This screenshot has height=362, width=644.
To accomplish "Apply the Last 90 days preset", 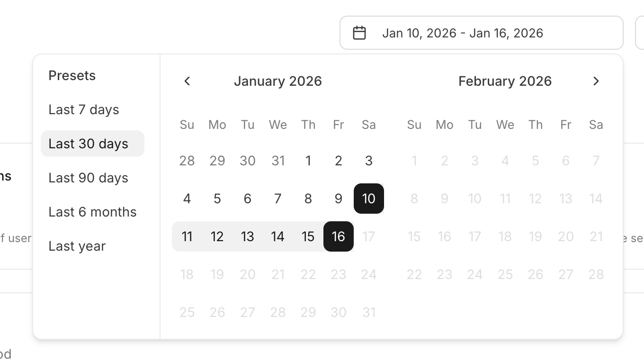I will pos(89,178).
